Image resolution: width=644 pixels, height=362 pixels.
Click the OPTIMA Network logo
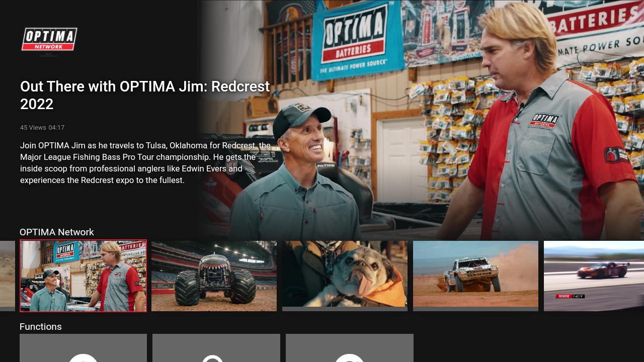[x=49, y=39]
